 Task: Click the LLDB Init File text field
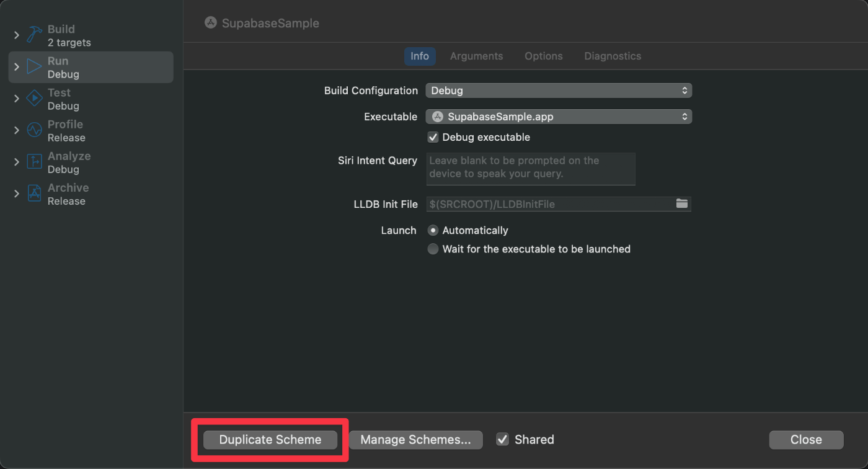[559, 203]
